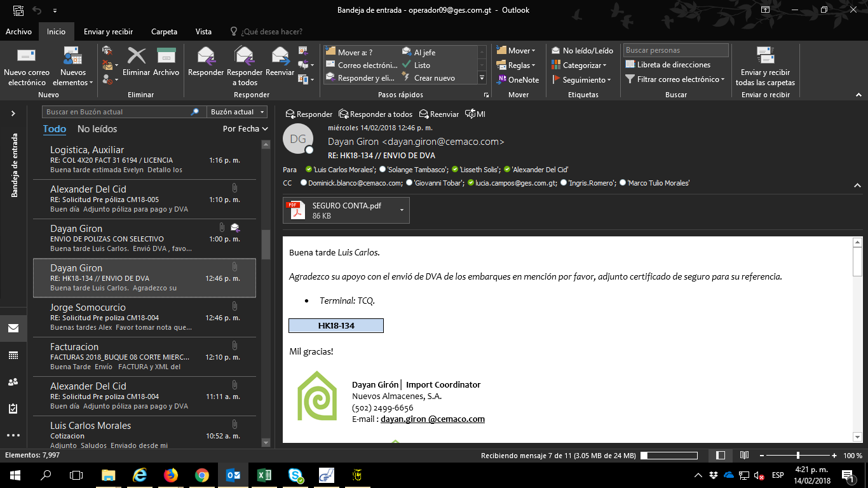Click the Reenviar icon in ribbon
868x488 pixels.
280,57
